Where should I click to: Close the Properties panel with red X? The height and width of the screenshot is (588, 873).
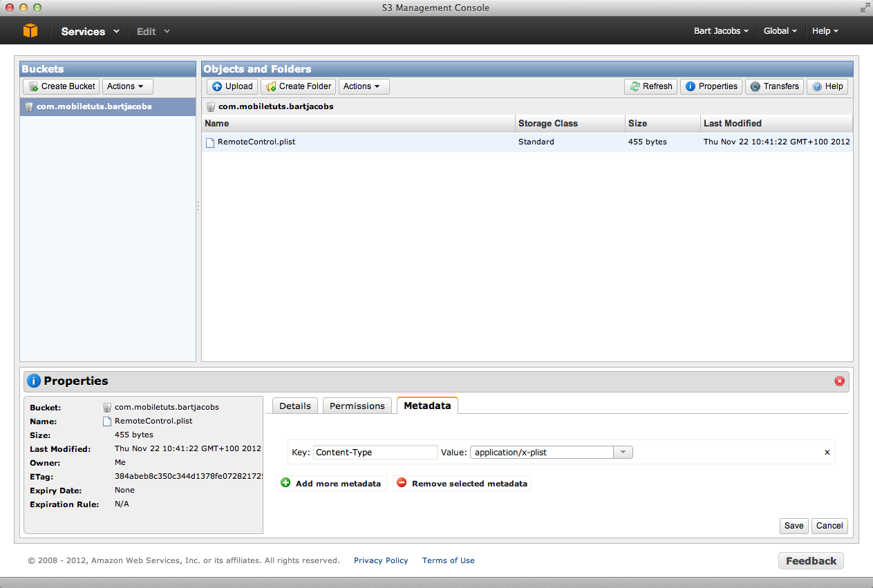(839, 381)
